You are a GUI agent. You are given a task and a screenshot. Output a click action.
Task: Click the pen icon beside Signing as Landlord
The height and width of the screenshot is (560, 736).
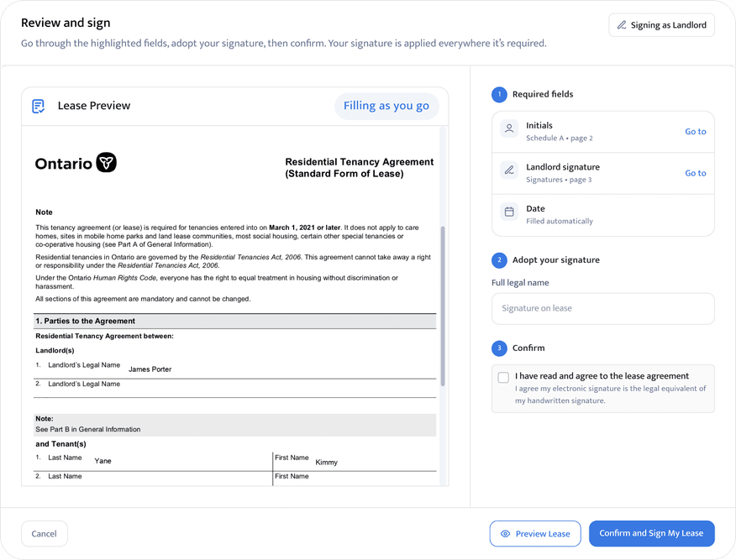622,25
